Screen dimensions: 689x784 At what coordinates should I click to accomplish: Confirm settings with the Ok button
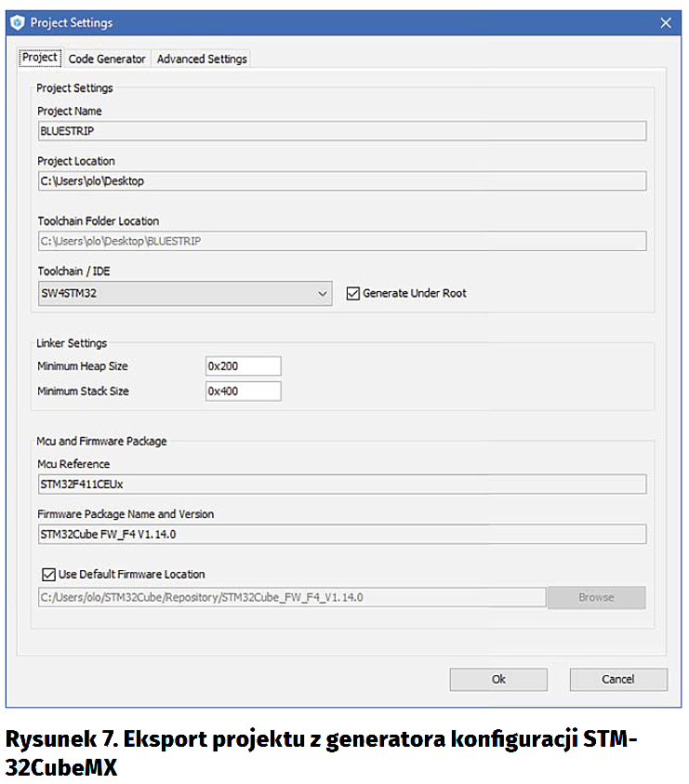pyautogui.click(x=498, y=680)
